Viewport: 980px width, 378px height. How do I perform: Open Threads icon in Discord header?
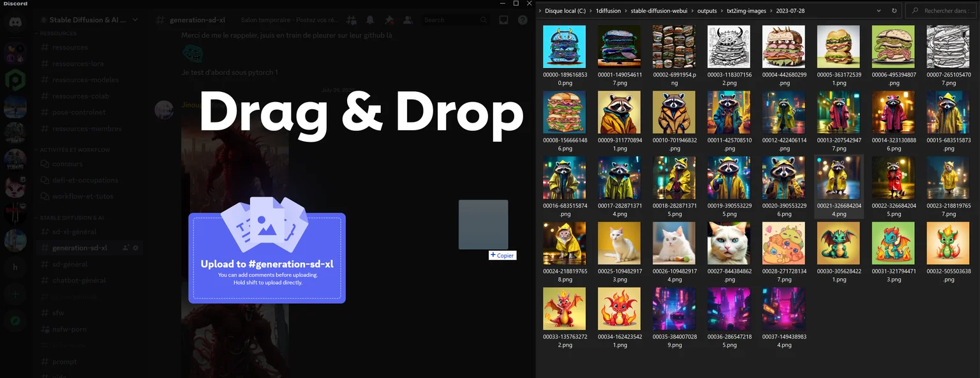pyautogui.click(x=352, y=20)
